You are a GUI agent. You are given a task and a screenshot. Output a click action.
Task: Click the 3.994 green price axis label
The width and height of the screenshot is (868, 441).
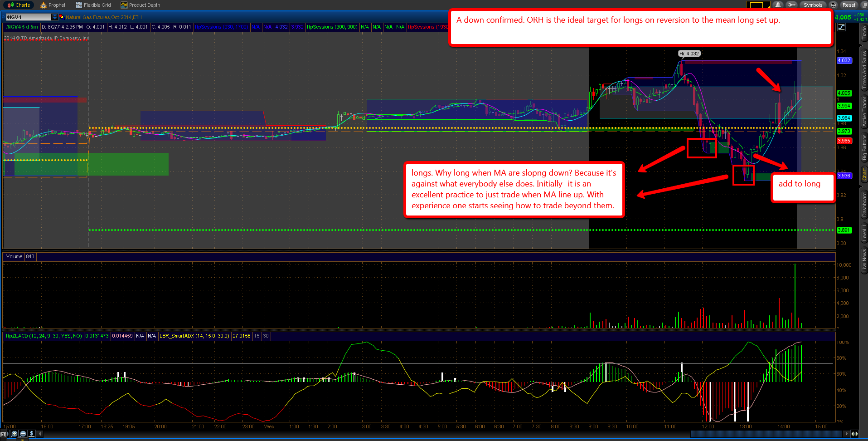844,106
